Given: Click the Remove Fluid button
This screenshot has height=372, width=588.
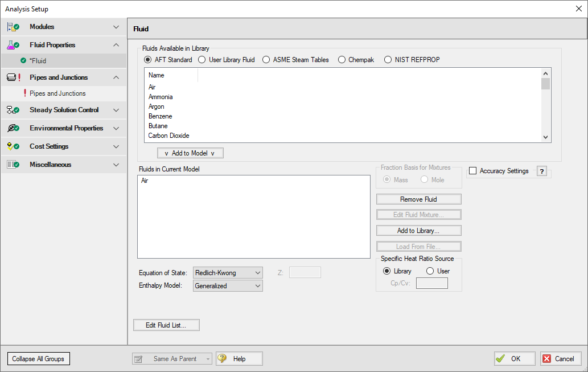Looking at the screenshot, I should [x=418, y=199].
